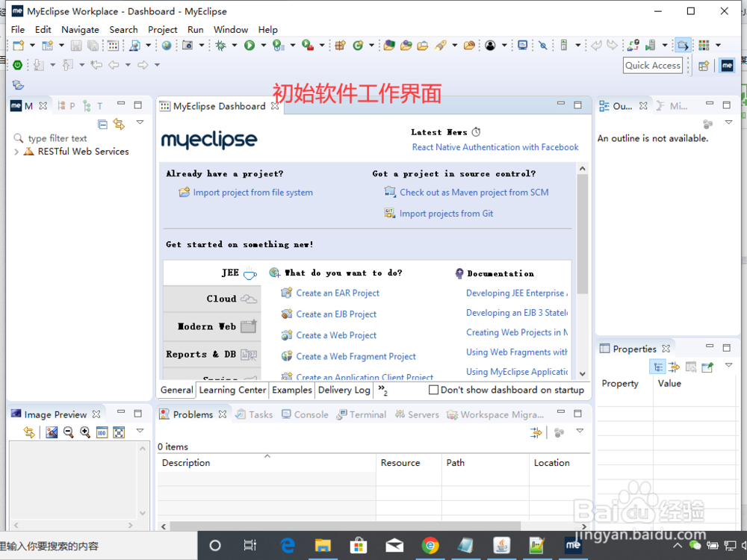Click the refresh clock icon beside Latest News
Image resolution: width=747 pixels, height=560 pixels.
[476, 132]
